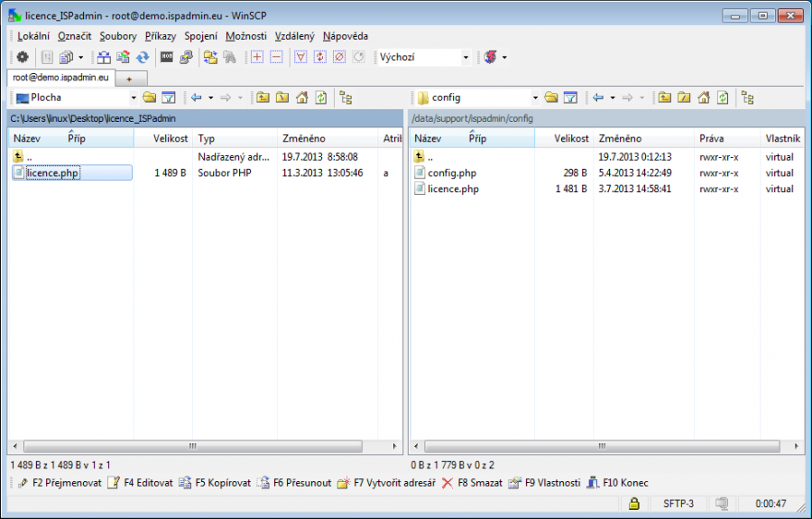Click the local panel filter icon
The width and height of the screenshot is (812, 519).
click(169, 97)
